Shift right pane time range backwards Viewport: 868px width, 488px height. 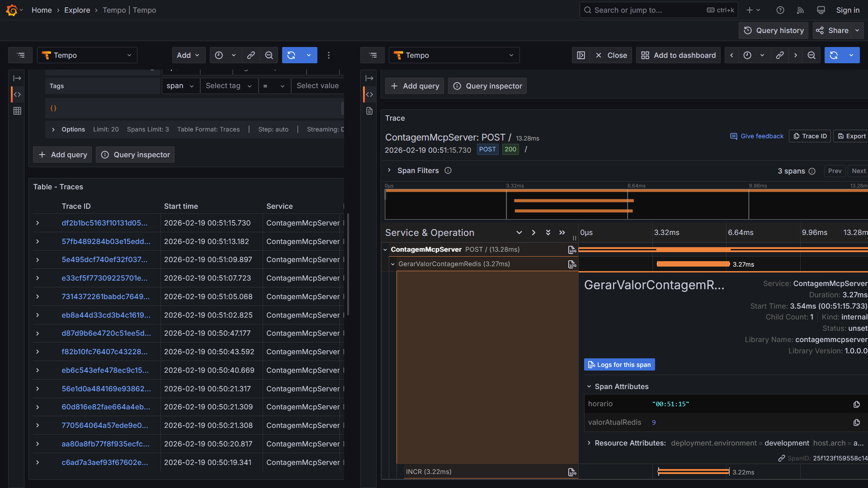point(732,55)
